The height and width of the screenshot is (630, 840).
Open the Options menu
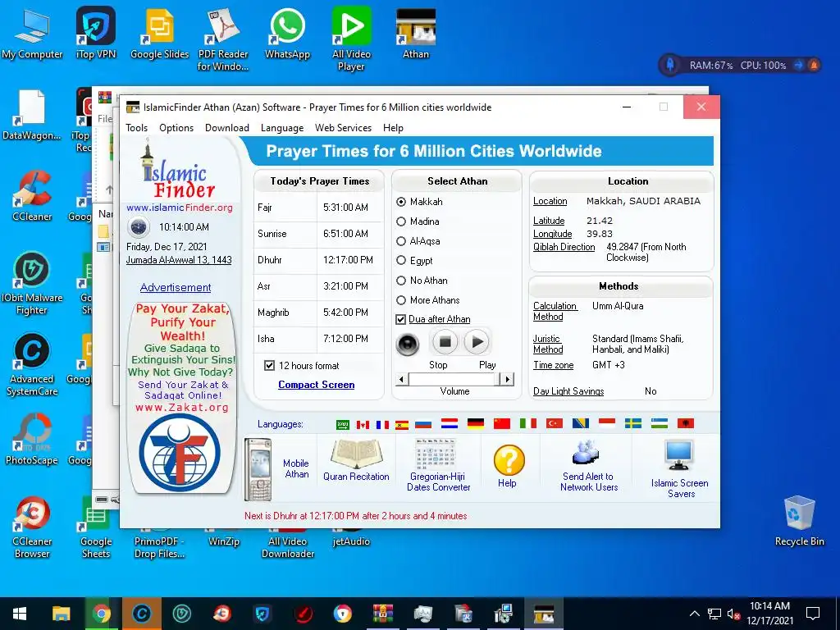pyautogui.click(x=176, y=128)
